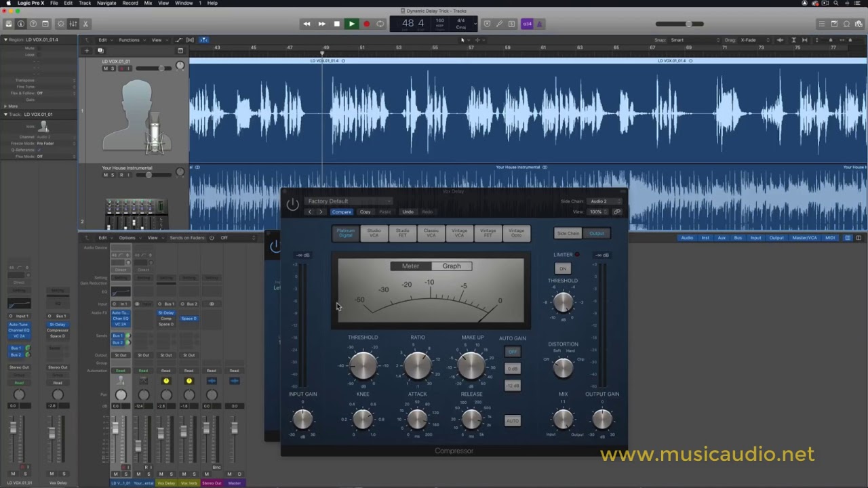Select the Vintage Opto compressor model
Image resolution: width=868 pixels, height=488 pixels.
click(x=517, y=233)
